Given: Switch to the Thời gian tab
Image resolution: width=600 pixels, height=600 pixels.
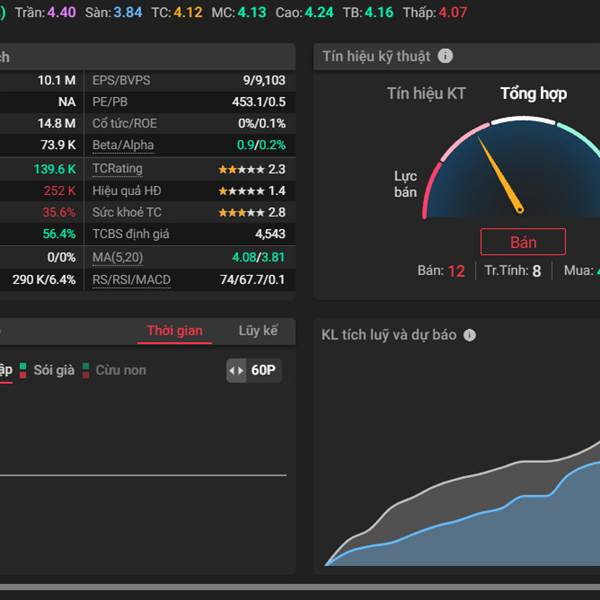Looking at the screenshot, I should pos(174,331).
